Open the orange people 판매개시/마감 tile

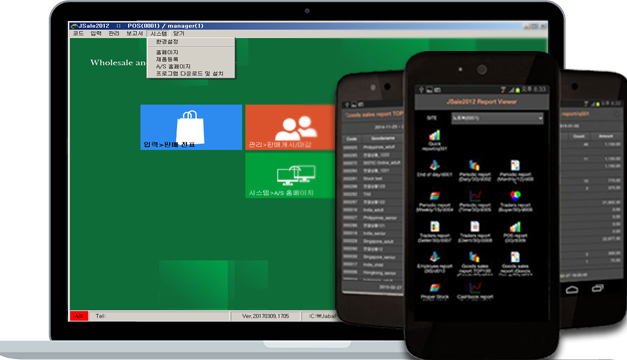click(x=290, y=127)
